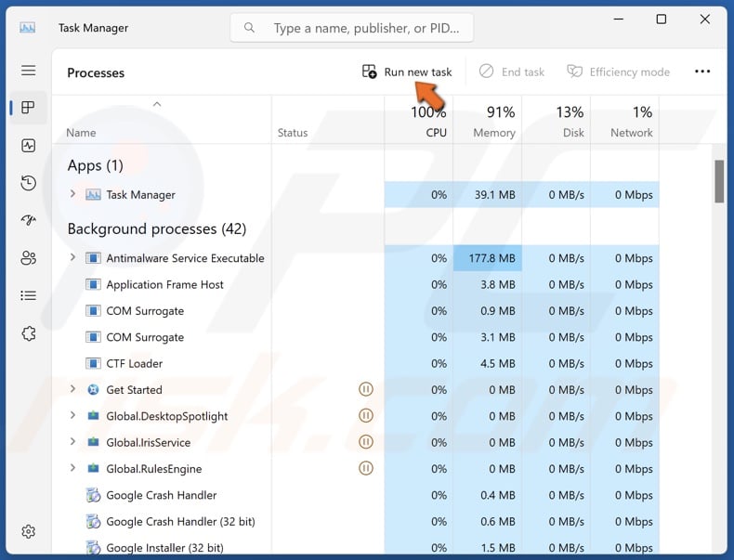Screen dimensions: 734x560
Task: Sort processes by CPU column
Action: [419, 121]
